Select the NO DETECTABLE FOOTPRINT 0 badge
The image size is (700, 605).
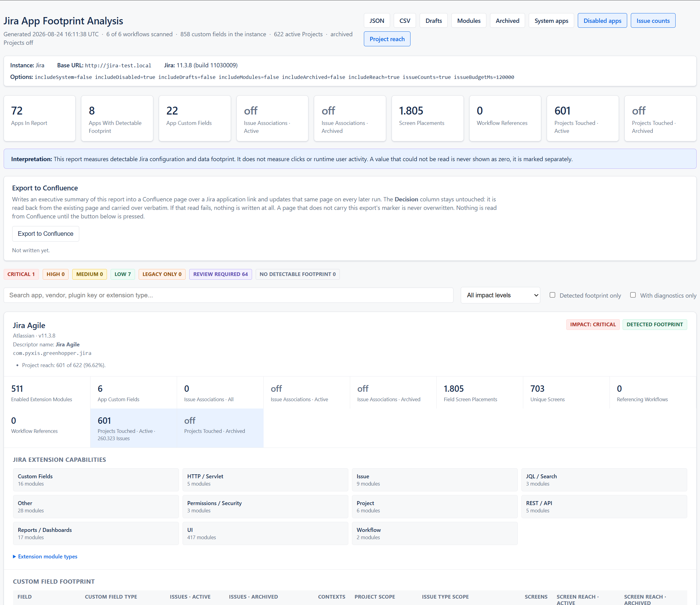pyautogui.click(x=298, y=274)
